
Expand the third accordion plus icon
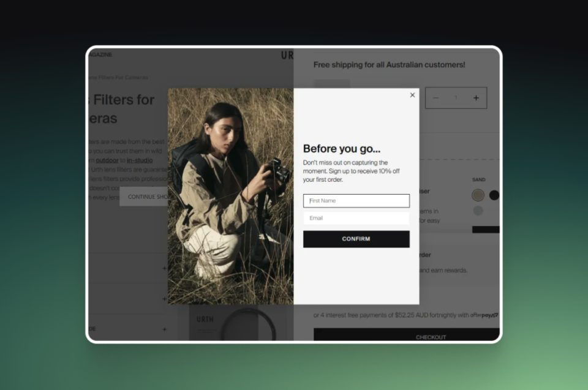click(x=164, y=329)
